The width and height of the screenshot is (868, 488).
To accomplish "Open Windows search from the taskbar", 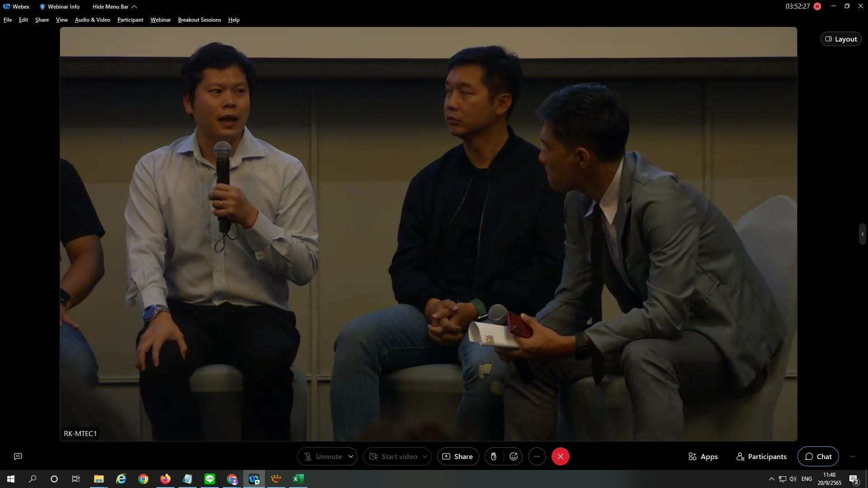I will click(x=33, y=479).
